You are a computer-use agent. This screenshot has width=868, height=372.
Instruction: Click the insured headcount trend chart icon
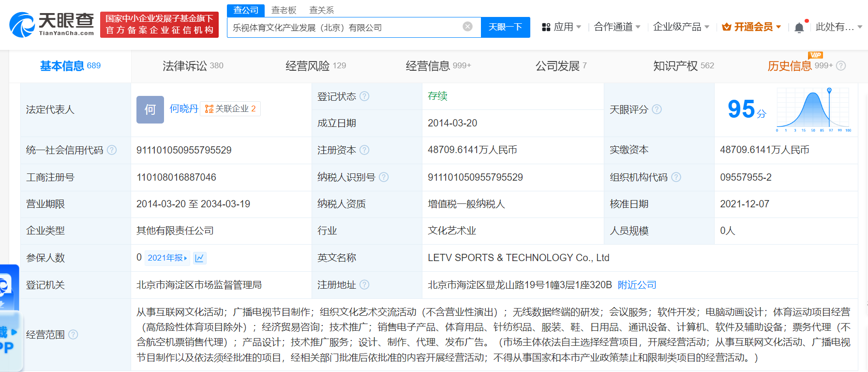point(199,258)
